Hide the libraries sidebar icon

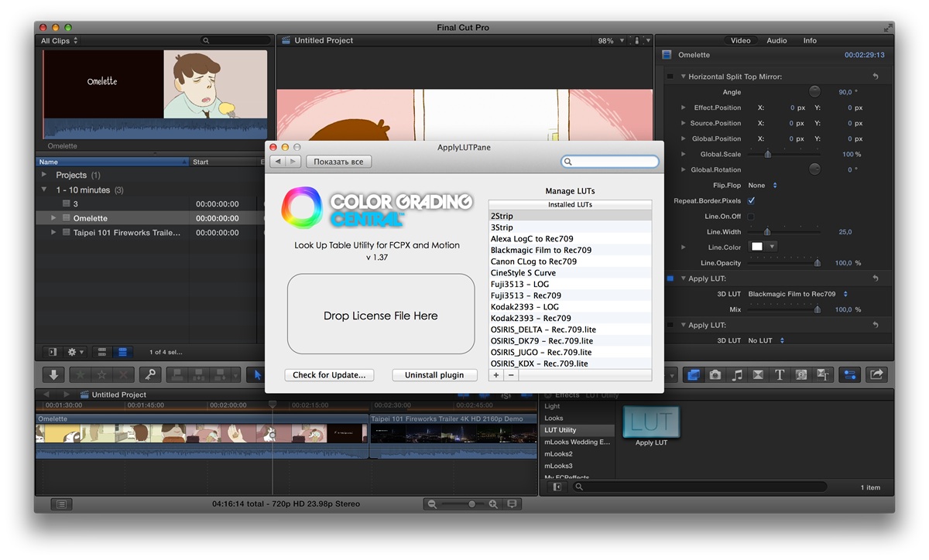52,352
